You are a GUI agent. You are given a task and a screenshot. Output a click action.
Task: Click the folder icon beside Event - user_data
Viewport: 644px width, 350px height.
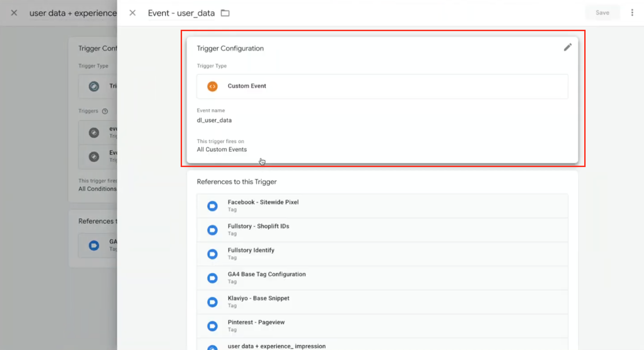(x=225, y=13)
